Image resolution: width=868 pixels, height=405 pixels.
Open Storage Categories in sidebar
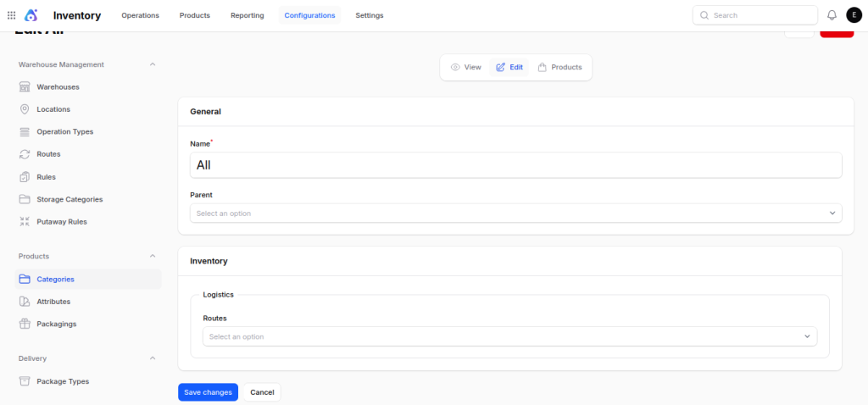click(88, 199)
